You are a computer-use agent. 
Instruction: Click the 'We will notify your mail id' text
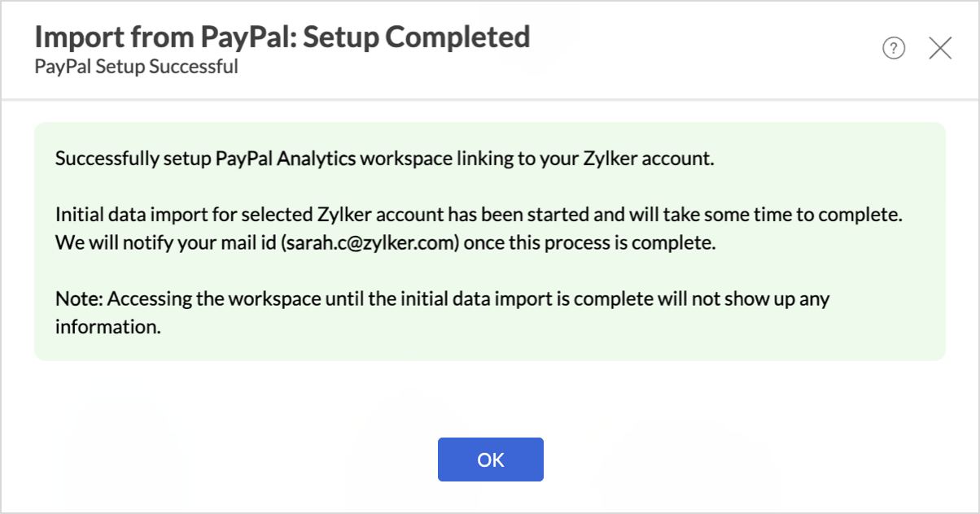[165, 243]
